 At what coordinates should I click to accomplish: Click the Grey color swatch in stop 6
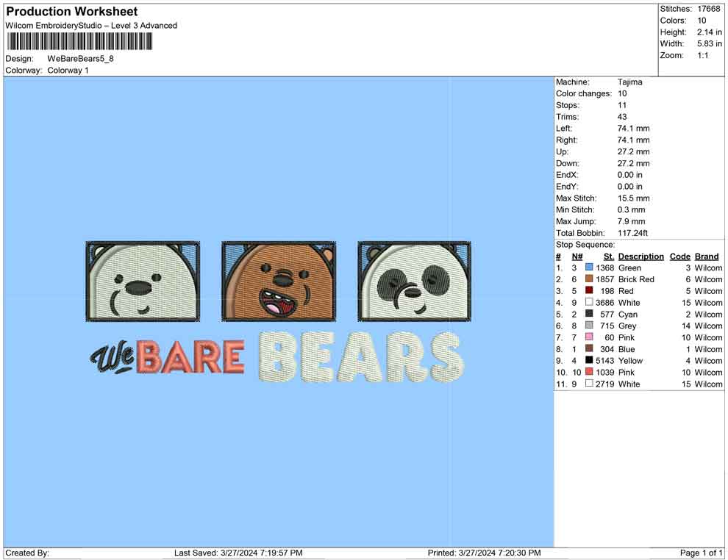click(x=589, y=326)
